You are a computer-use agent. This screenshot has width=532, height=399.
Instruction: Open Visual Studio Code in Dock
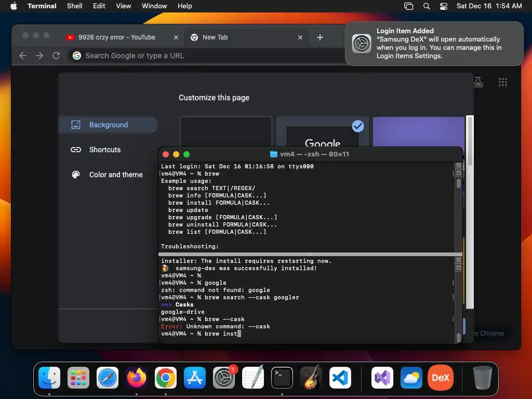pos(340,378)
